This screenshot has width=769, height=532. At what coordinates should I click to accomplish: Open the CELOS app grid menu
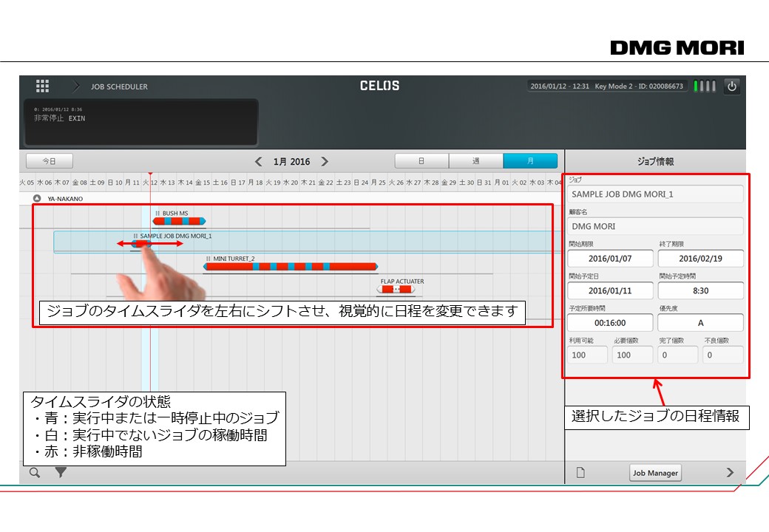click(x=43, y=86)
